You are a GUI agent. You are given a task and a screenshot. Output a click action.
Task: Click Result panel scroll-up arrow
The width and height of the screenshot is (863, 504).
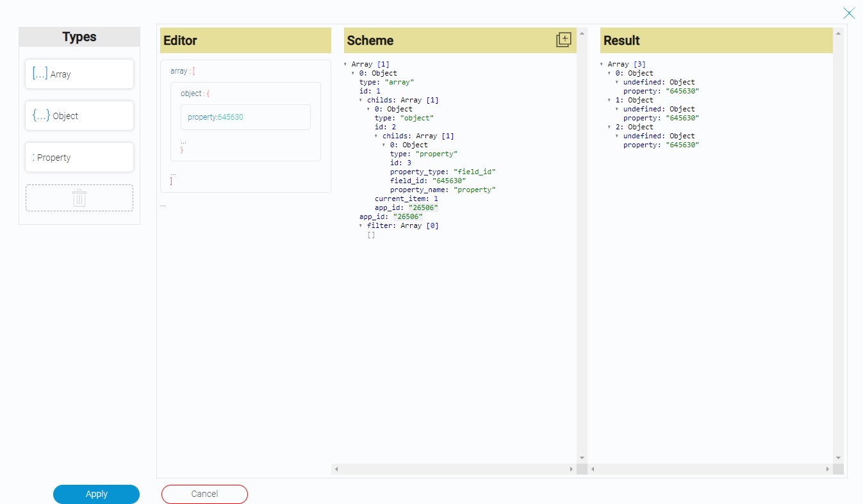coord(838,33)
